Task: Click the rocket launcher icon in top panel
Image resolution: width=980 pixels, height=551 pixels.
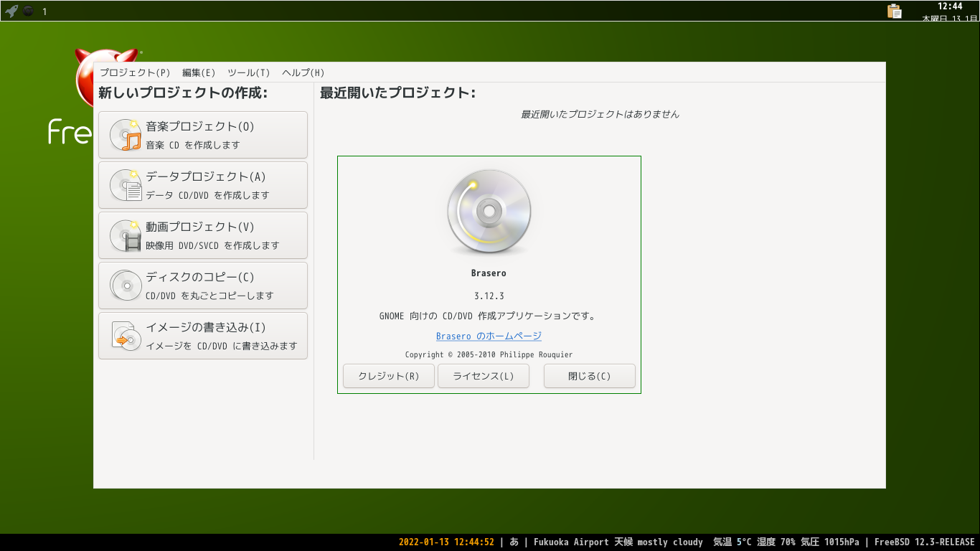Action: coord(11,11)
